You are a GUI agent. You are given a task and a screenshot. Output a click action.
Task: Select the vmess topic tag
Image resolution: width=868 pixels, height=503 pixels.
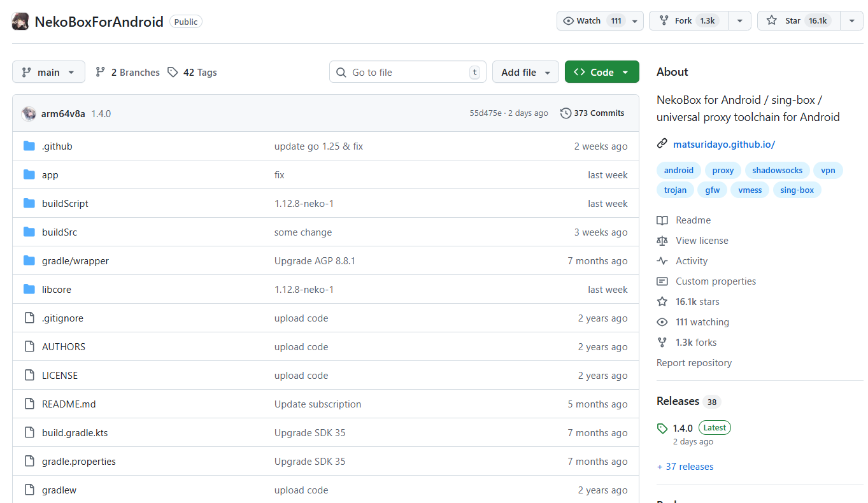pos(750,190)
